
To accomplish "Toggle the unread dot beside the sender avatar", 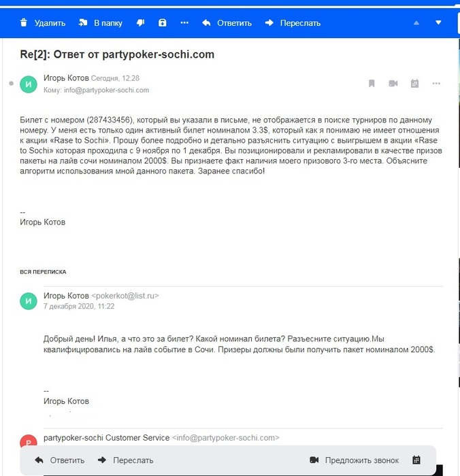I will 12,83.
